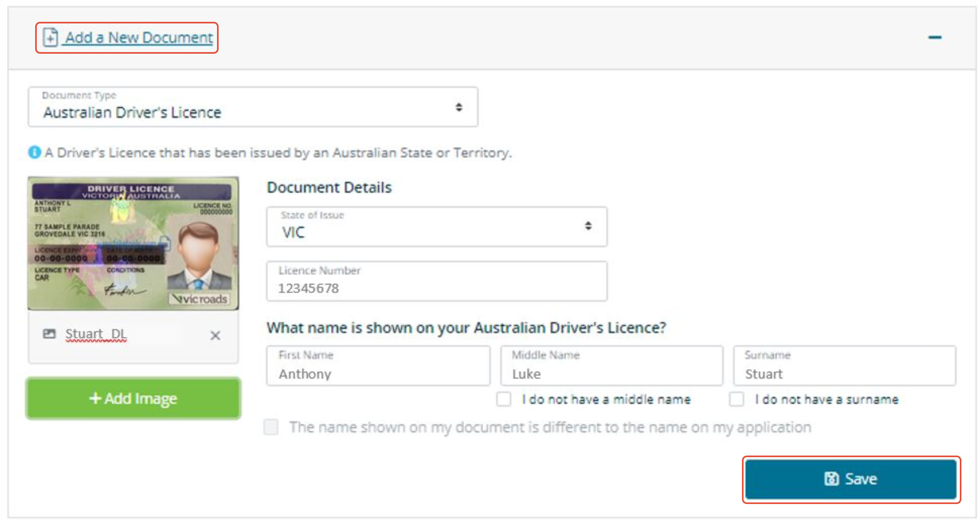Click the Add Image button
980x523 pixels.
click(133, 398)
